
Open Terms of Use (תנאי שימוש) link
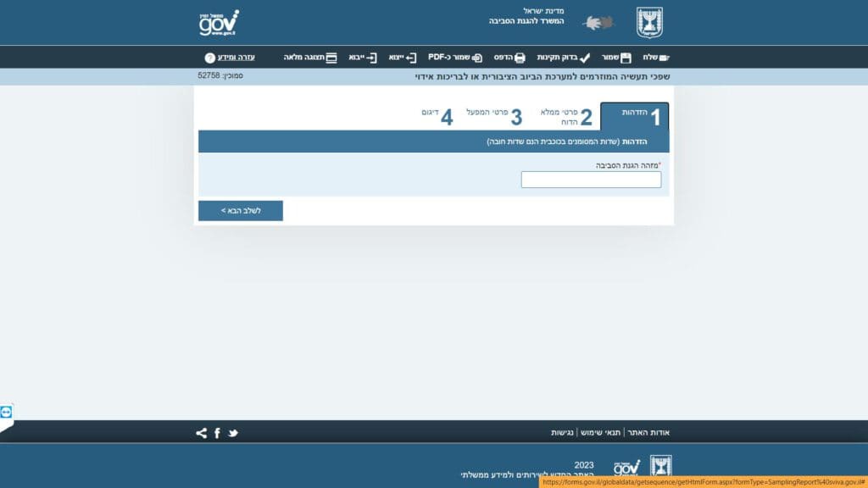pos(600,433)
